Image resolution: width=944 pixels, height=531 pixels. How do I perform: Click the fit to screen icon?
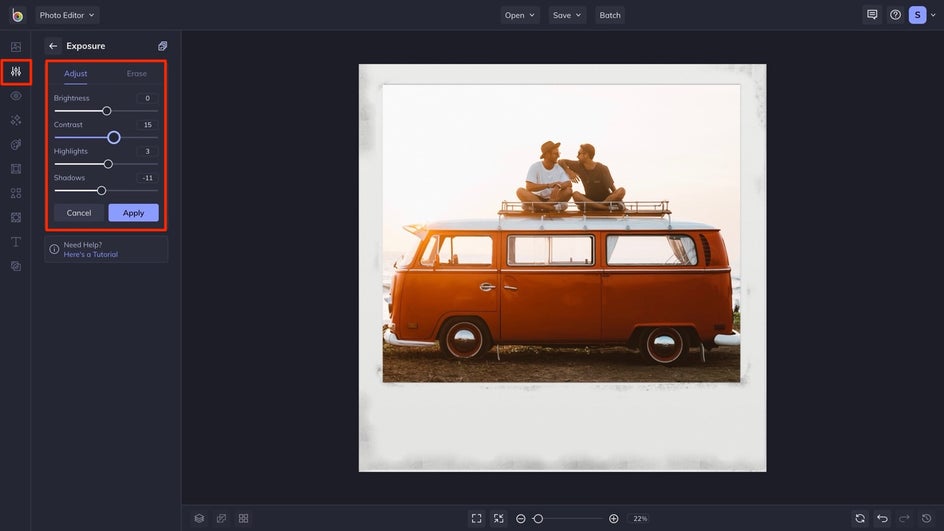[476, 518]
